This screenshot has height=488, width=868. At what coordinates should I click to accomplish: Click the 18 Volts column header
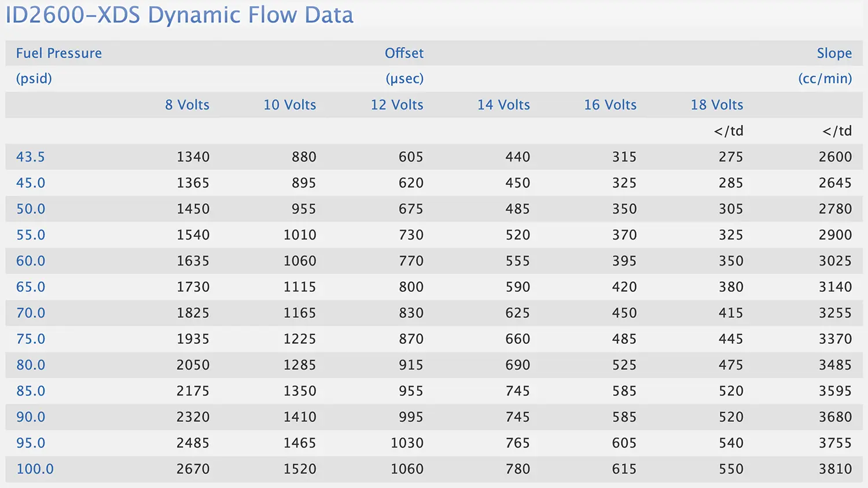[716, 105]
